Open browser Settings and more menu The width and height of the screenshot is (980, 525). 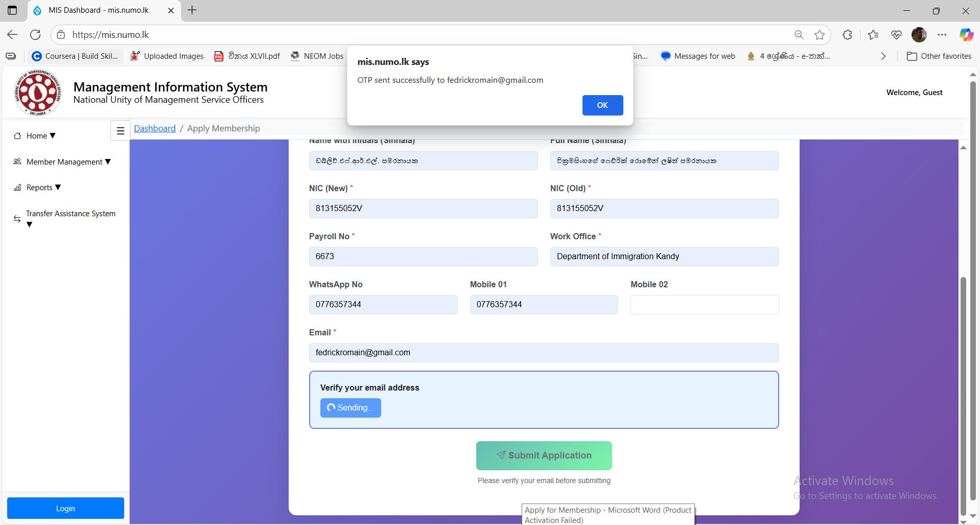(942, 35)
